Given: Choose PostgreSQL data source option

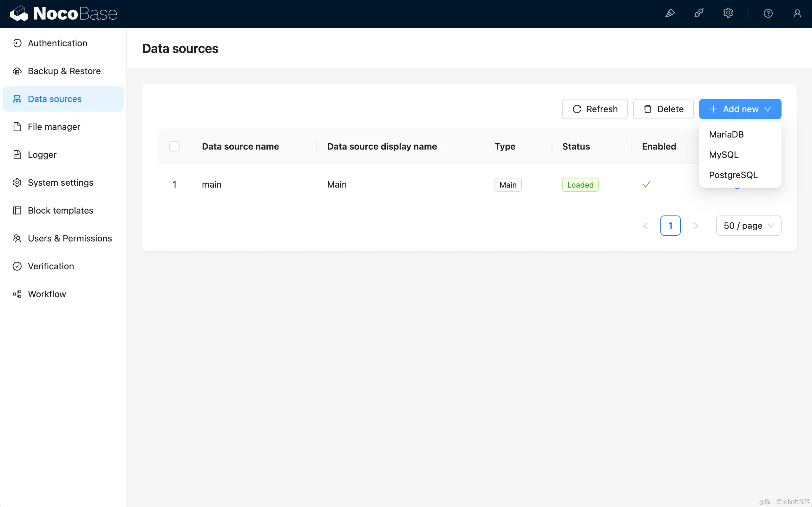Looking at the screenshot, I should click(733, 175).
